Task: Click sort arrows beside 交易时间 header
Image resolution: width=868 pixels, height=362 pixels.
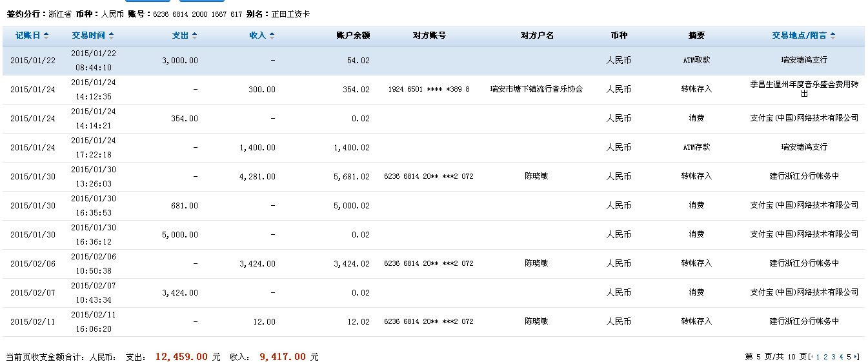Action: (x=112, y=35)
